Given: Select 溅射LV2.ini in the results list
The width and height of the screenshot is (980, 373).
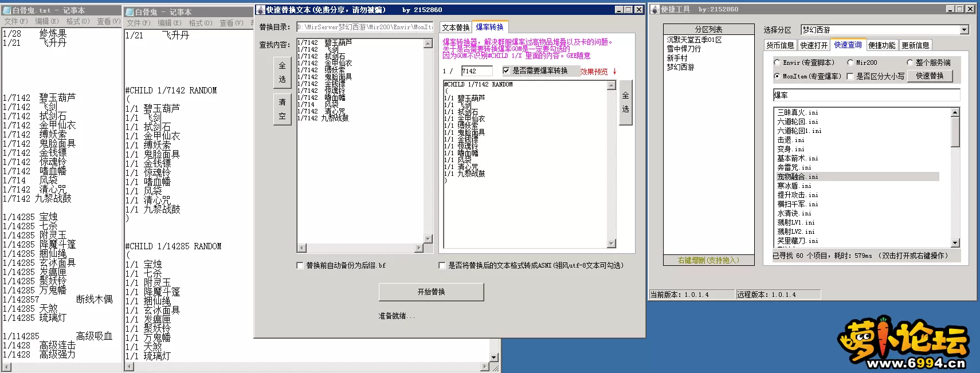Looking at the screenshot, I should [796, 232].
